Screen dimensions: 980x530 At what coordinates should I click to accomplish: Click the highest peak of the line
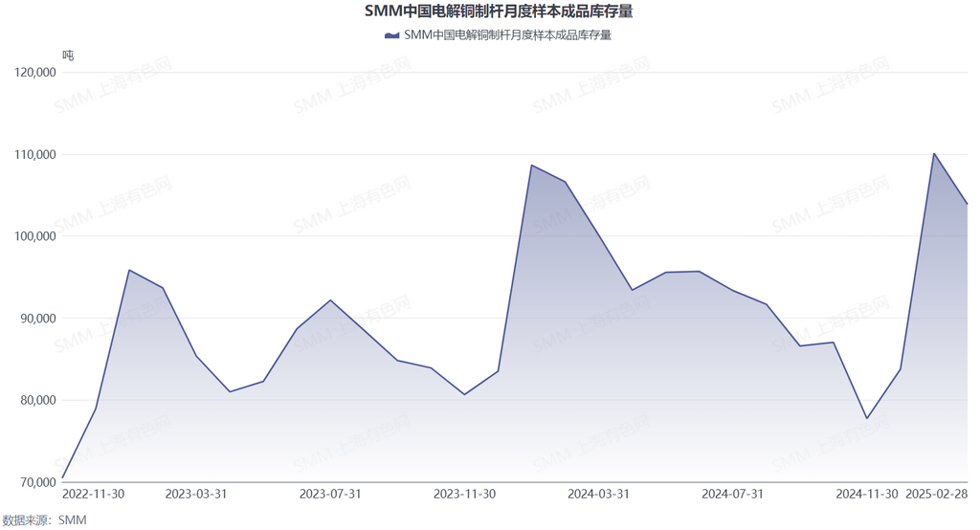pyautogui.click(x=934, y=153)
